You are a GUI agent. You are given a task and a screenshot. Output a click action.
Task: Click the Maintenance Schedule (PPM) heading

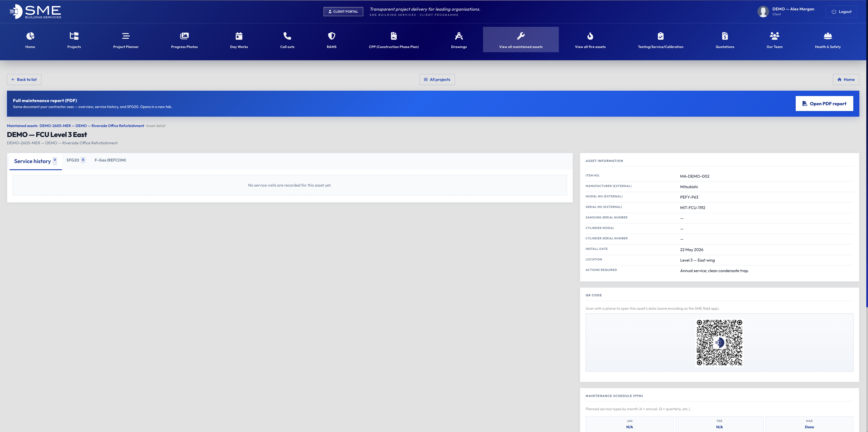(614, 396)
